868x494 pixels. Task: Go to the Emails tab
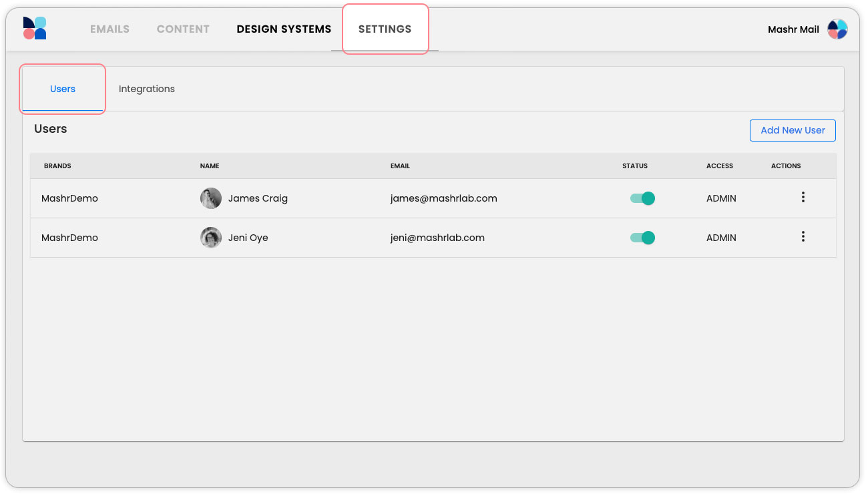point(110,29)
